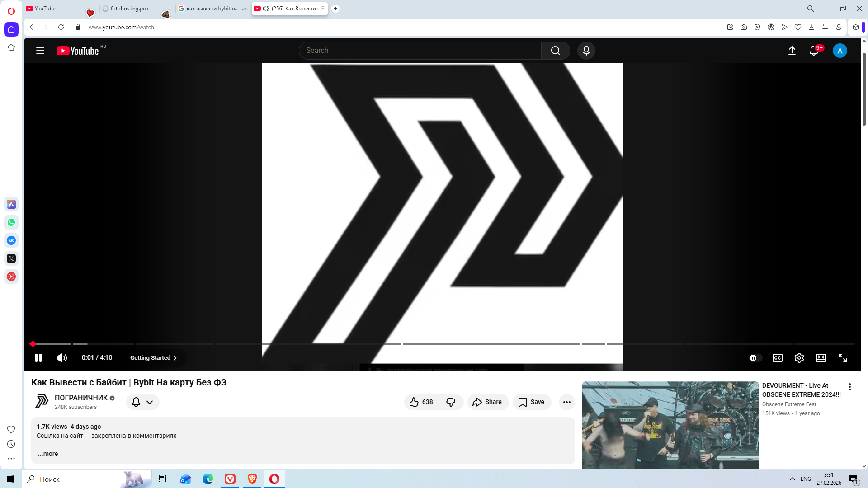This screenshot has height=488, width=868.
Task: Open YouTube hamburger guide menu
Action: (x=40, y=51)
